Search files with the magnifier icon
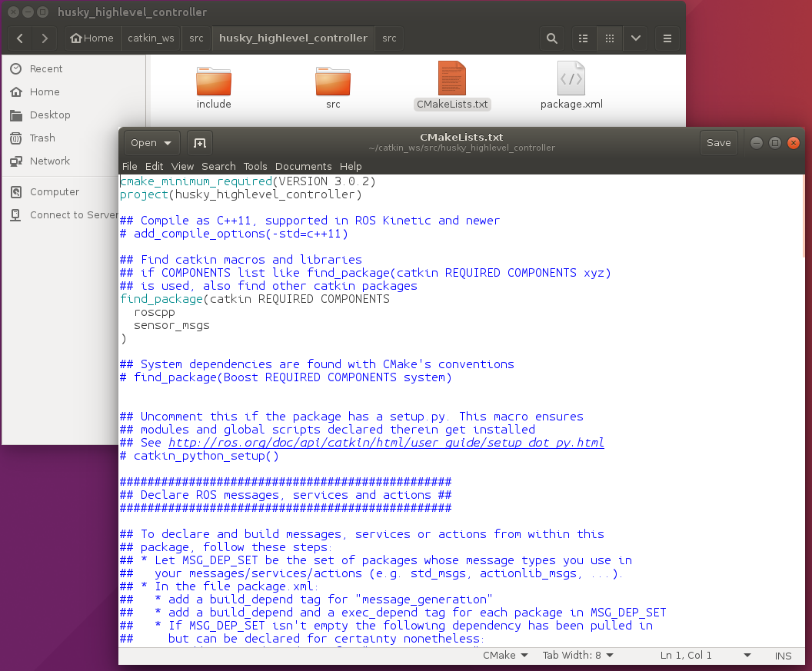The image size is (812, 671). [552, 38]
